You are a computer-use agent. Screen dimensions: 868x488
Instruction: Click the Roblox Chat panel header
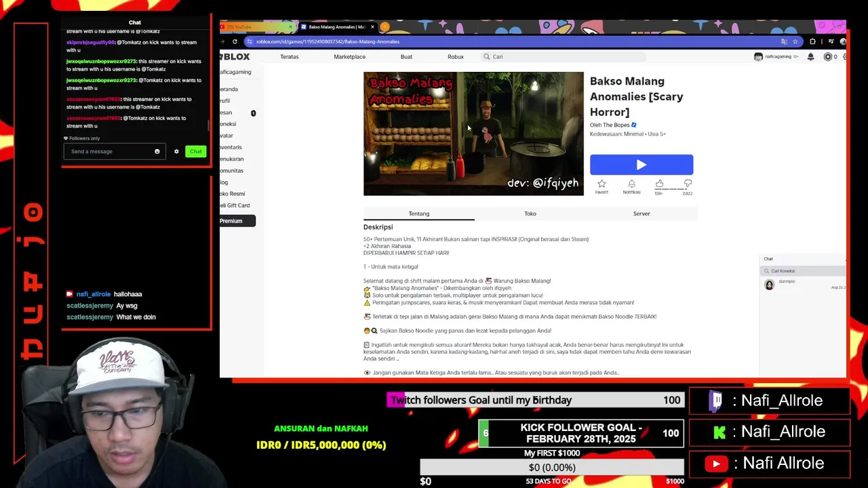tap(803, 259)
